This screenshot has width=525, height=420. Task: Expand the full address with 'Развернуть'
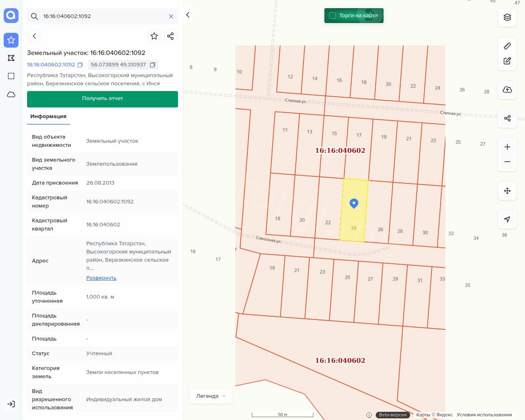click(101, 278)
